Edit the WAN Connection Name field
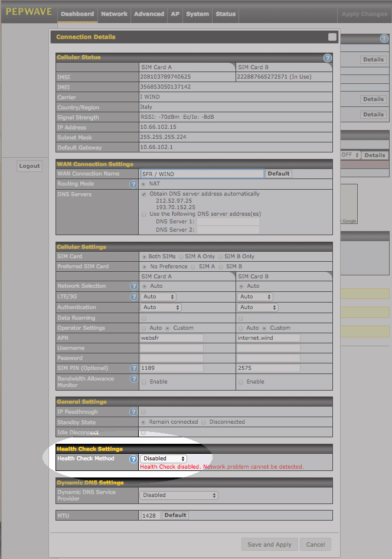 point(202,174)
